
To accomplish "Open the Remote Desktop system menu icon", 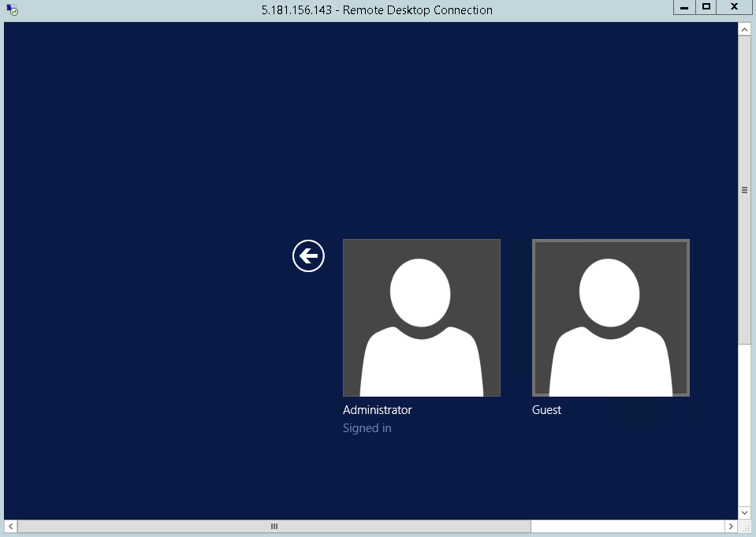I will point(10,9).
